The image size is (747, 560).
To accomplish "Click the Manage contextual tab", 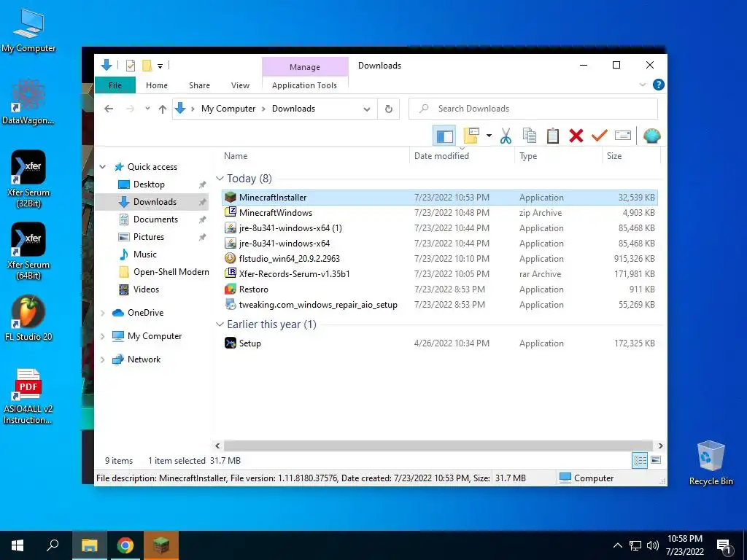I will coord(305,67).
